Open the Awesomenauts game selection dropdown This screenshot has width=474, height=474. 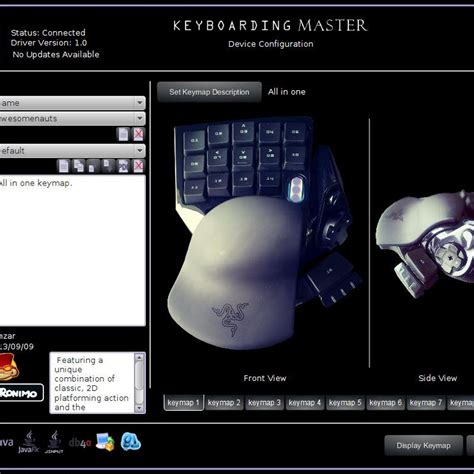[72, 119]
